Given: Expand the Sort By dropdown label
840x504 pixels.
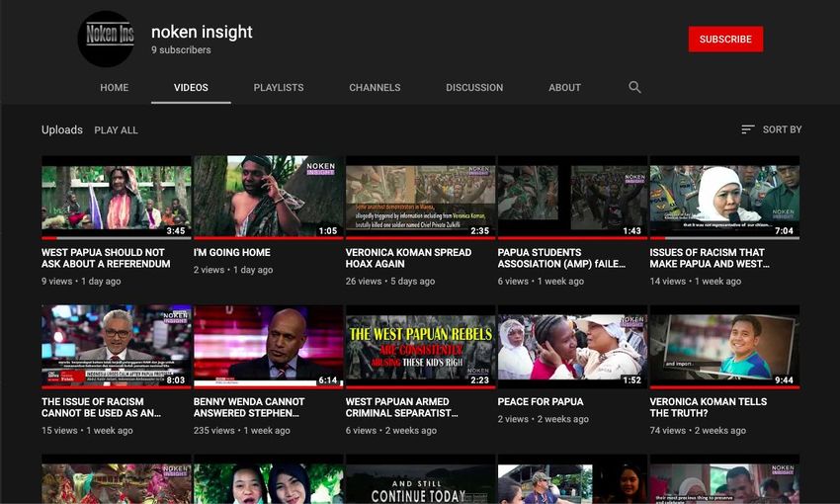Looking at the screenshot, I should (782, 129).
